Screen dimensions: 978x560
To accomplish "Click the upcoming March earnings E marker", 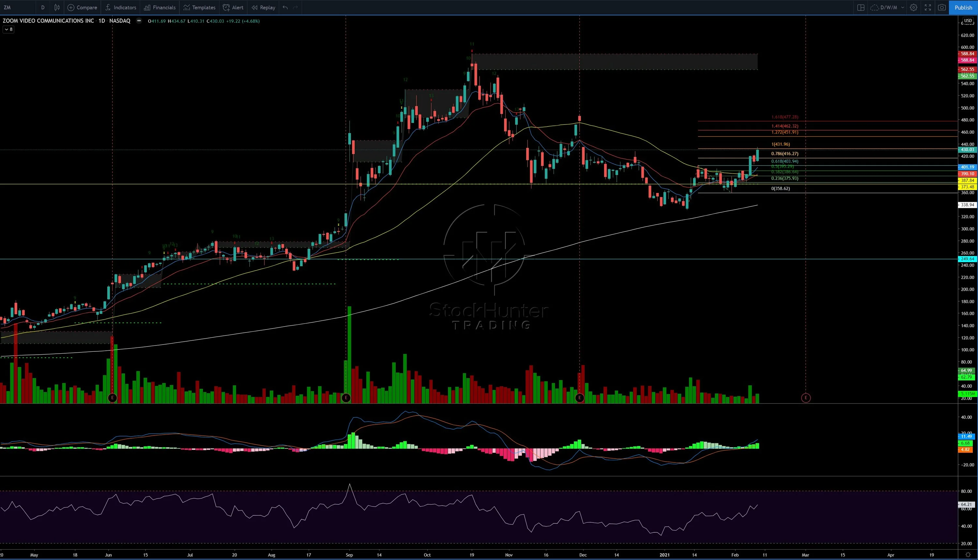I will point(806,398).
